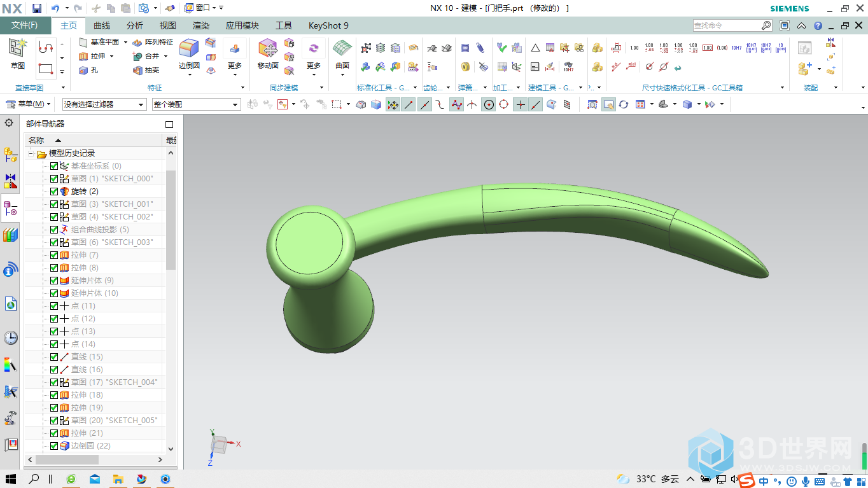868x488 pixels.
Task: Toggle checkbox for 组合曲线投影 (5)
Action: pos(54,230)
